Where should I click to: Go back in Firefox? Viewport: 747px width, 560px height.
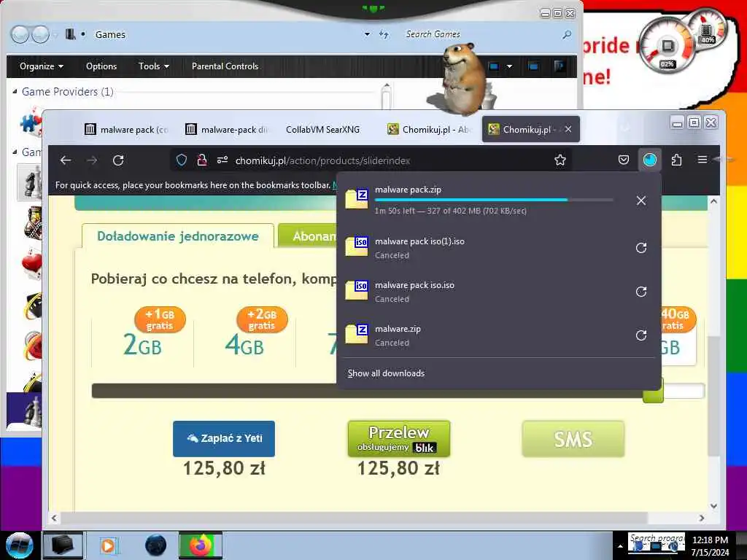[66, 160]
